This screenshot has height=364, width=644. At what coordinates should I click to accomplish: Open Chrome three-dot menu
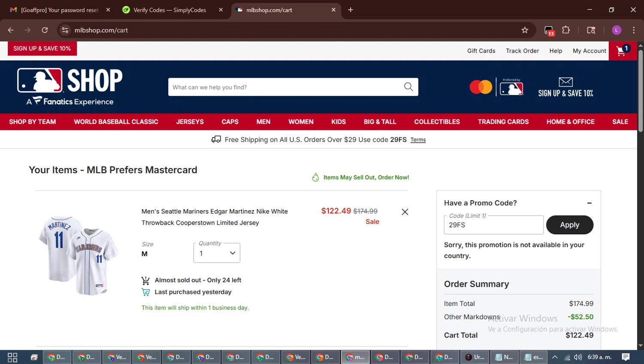[634, 30]
